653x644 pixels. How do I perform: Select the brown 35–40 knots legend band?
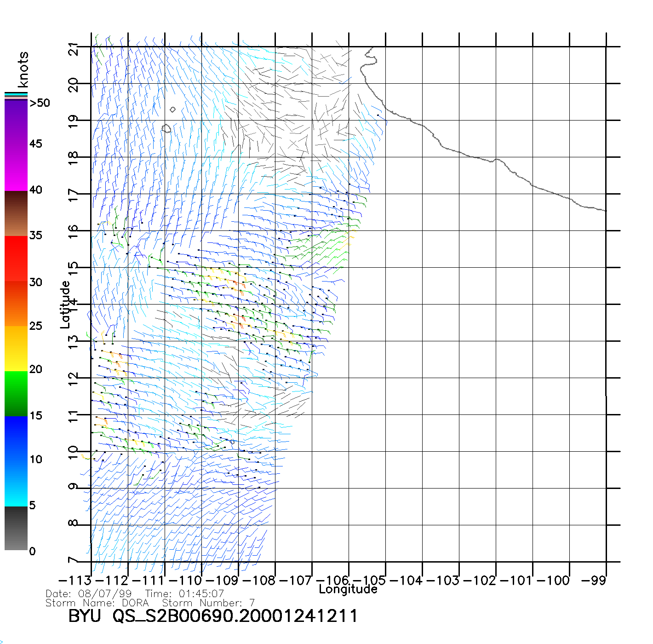16,213
